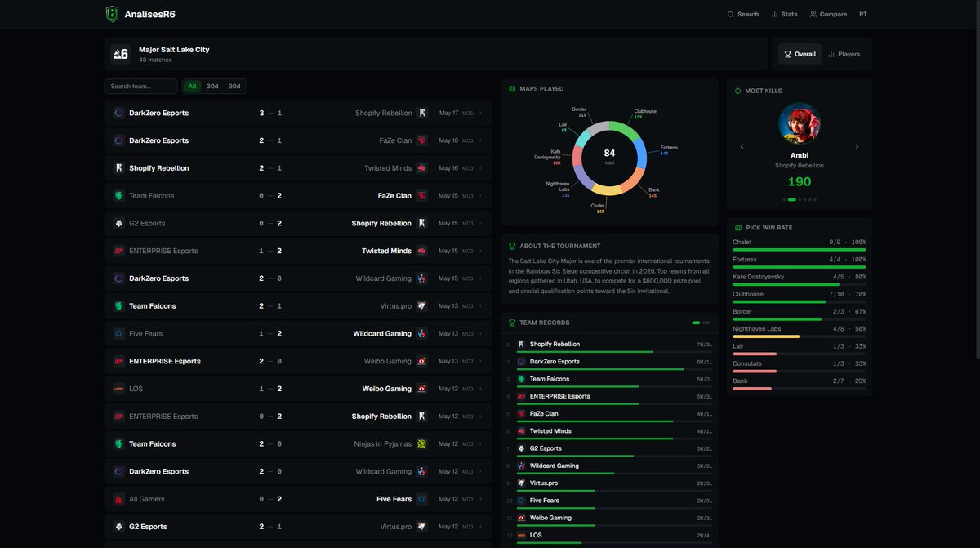Viewport: 980px width, 548px height.
Task: Expand All Gamers vs Five Fears chevron
Action: pyautogui.click(x=481, y=499)
